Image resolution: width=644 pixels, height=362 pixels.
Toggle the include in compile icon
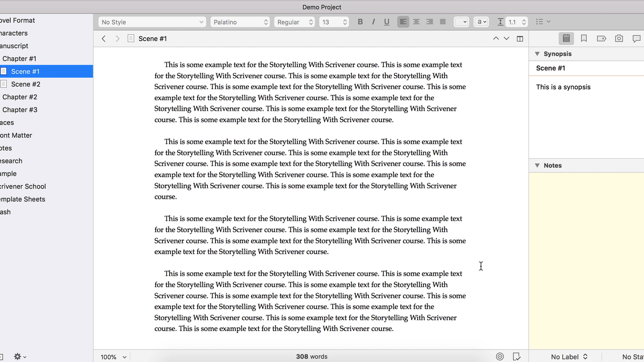coord(517,357)
